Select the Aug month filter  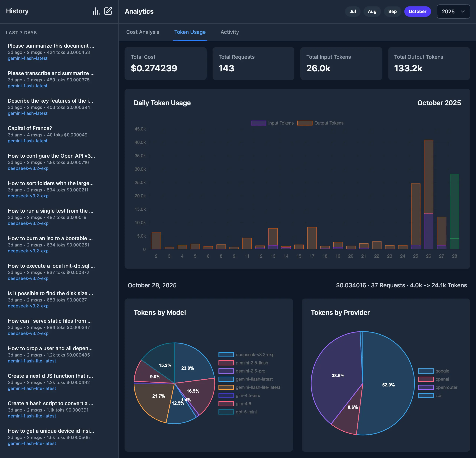coord(372,11)
